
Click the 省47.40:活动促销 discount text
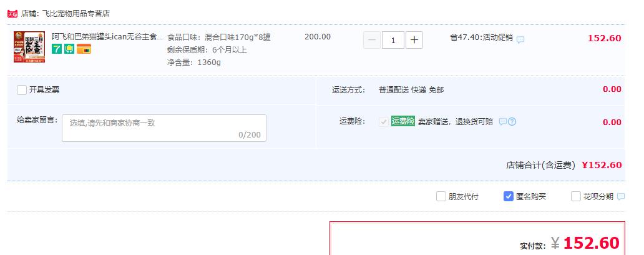tap(481, 37)
